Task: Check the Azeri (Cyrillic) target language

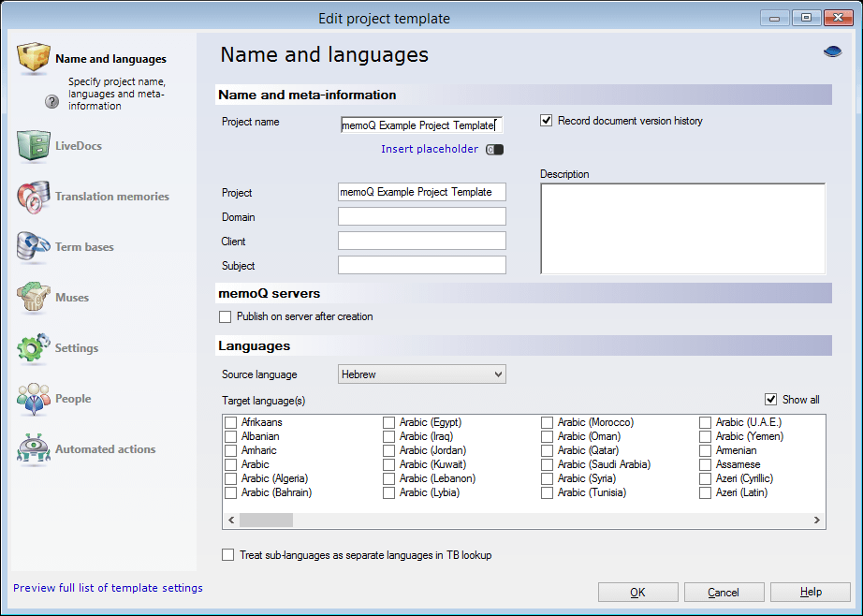Action: tap(705, 479)
